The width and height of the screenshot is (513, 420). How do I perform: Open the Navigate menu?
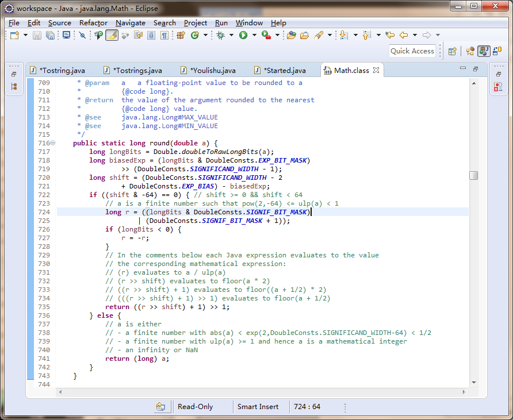tap(131, 23)
